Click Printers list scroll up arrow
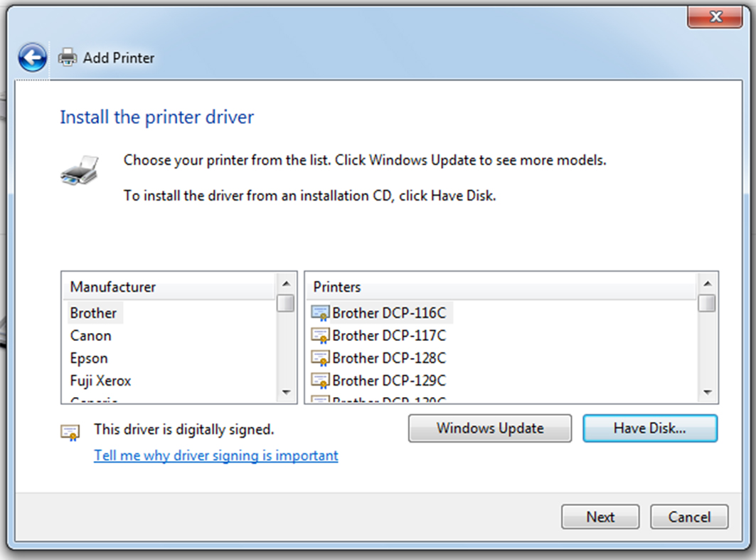 708,284
